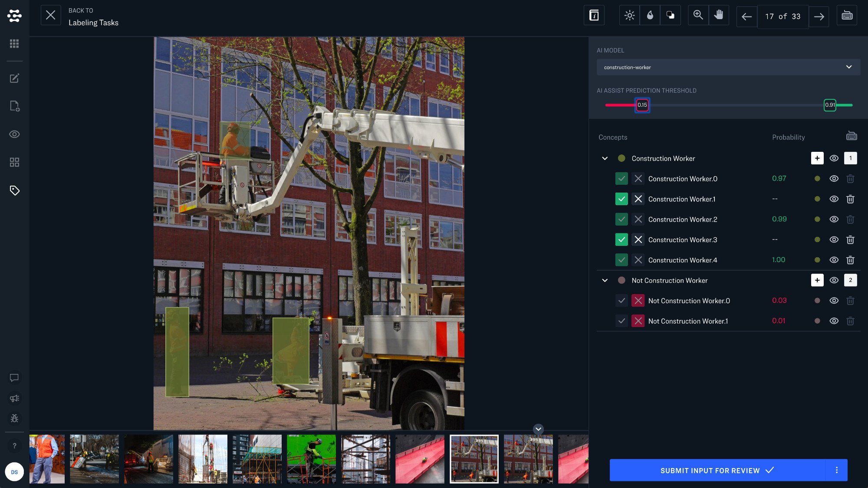Go back to Labeling Tasks
Image resolution: width=868 pixels, height=488 pixels.
tap(50, 16)
